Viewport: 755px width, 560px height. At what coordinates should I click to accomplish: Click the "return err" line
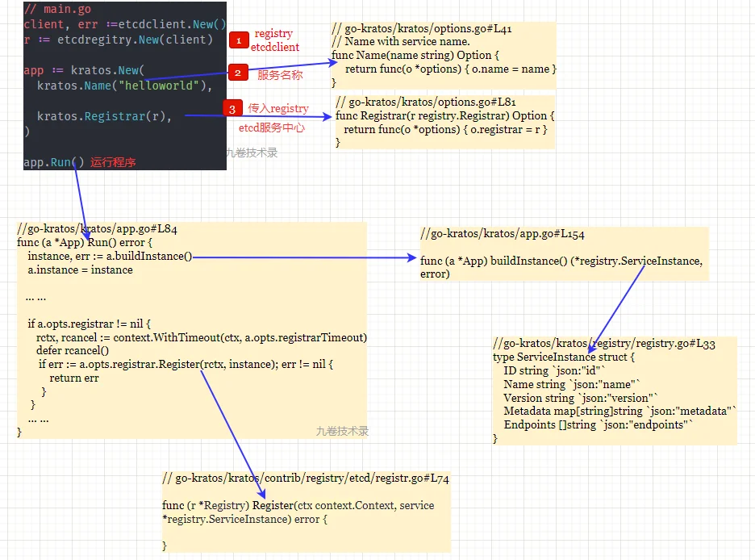click(74, 378)
